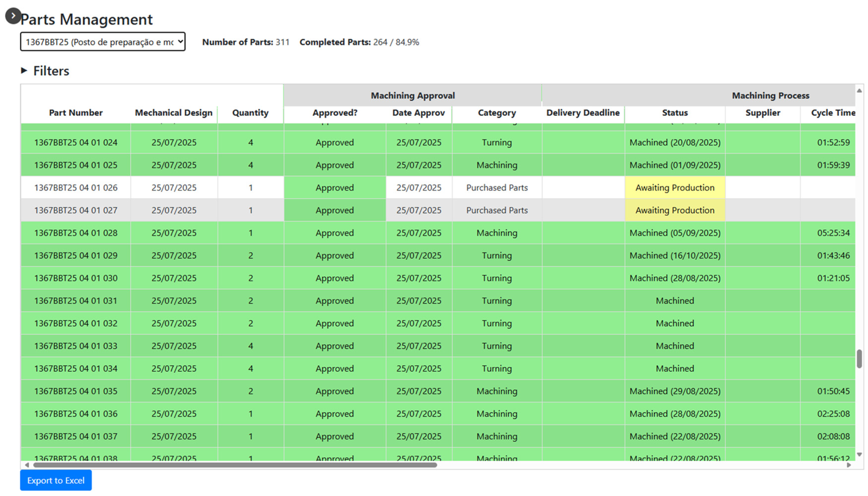Click the Part Number column header
The image size is (868, 496).
pos(76,113)
